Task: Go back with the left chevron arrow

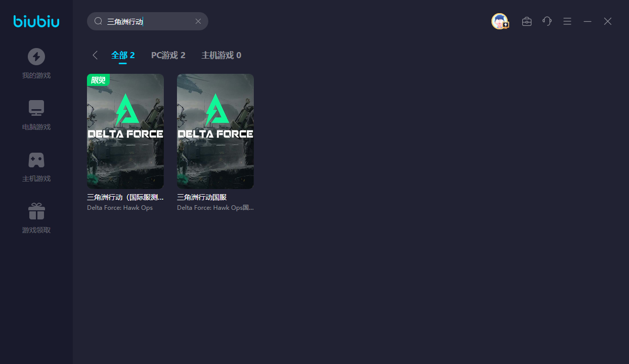Action: [x=95, y=55]
